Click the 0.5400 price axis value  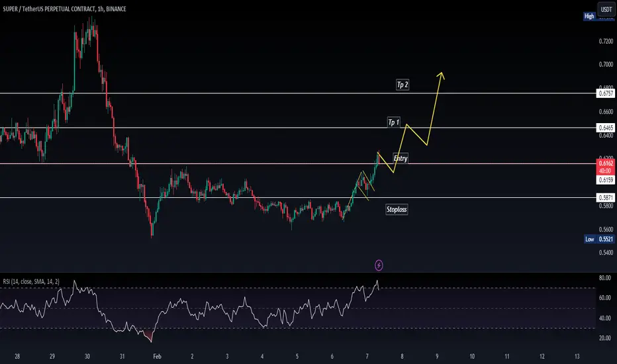pos(606,252)
